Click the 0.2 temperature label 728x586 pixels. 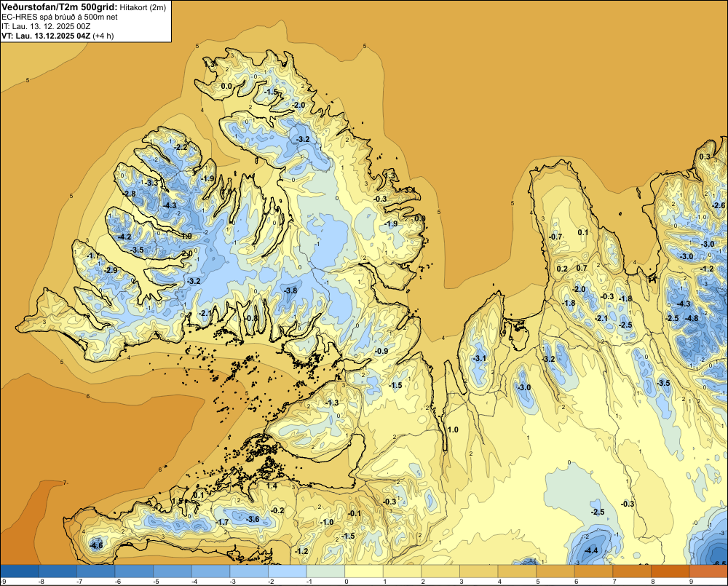click(562, 269)
